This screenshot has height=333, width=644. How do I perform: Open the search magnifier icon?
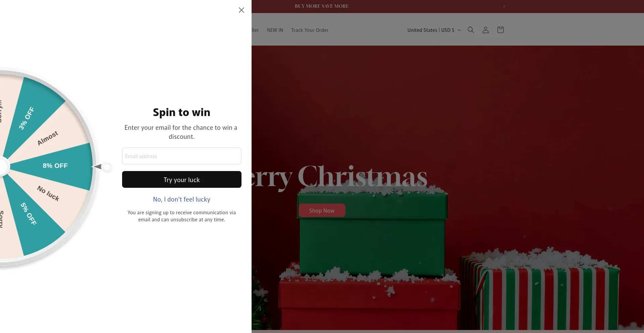tap(471, 30)
